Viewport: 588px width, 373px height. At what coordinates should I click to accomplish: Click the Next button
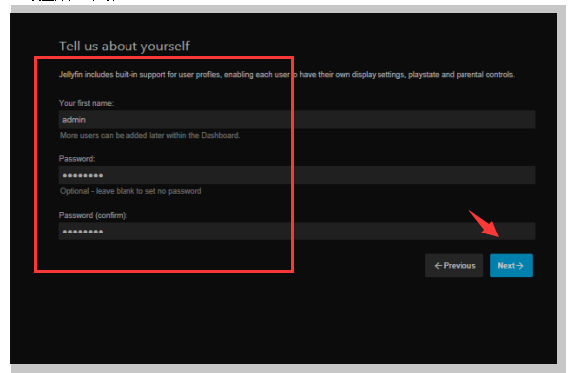point(511,266)
